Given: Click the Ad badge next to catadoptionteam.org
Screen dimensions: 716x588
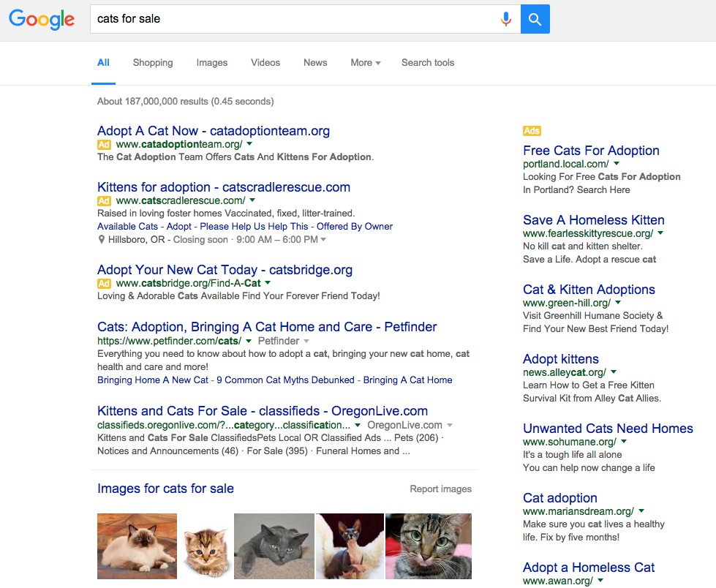Looking at the screenshot, I should (104, 145).
